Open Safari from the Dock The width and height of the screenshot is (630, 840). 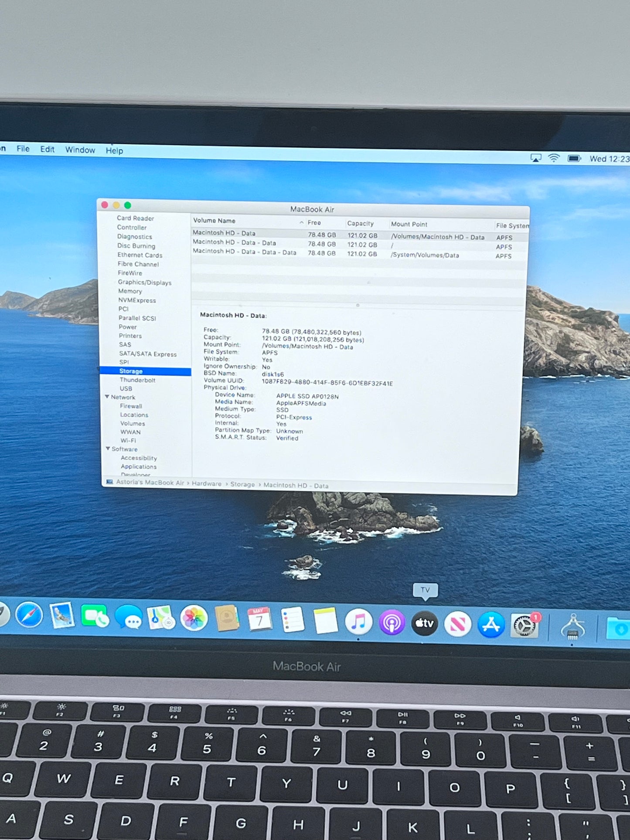click(x=29, y=615)
